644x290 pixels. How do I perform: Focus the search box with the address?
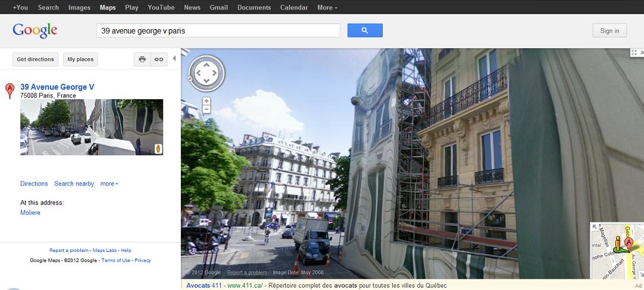pos(218,30)
